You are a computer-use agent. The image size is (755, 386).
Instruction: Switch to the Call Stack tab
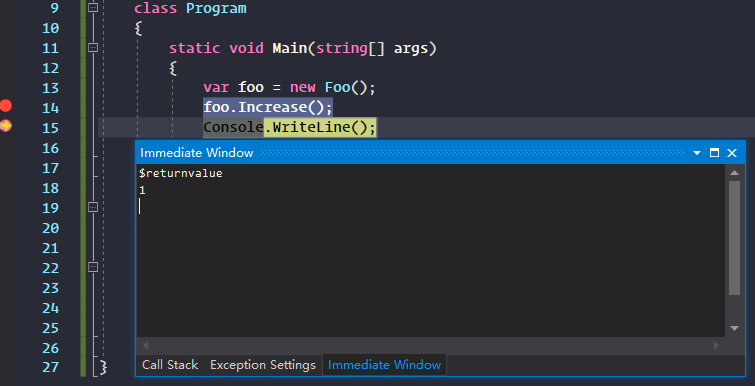[x=170, y=365]
